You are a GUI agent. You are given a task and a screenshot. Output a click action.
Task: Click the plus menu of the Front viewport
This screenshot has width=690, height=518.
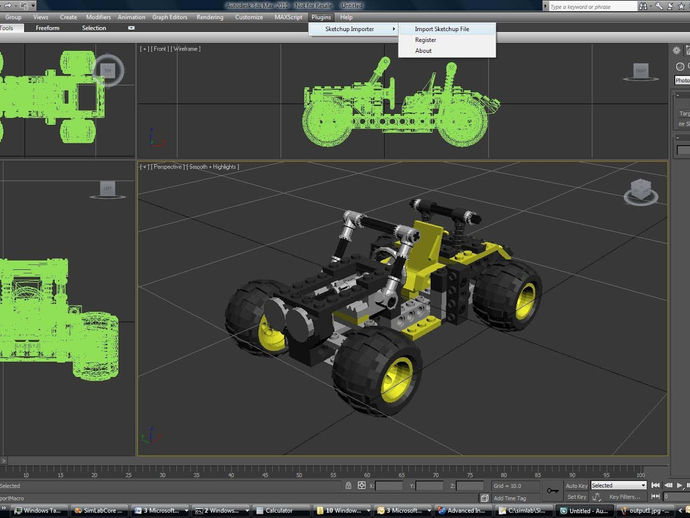(x=144, y=49)
